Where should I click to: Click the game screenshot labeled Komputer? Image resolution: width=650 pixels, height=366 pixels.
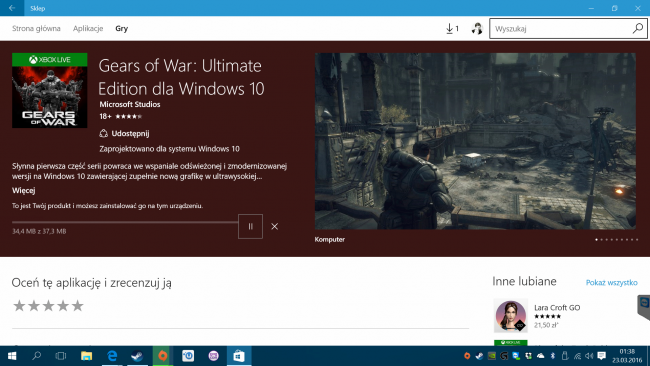[475, 141]
